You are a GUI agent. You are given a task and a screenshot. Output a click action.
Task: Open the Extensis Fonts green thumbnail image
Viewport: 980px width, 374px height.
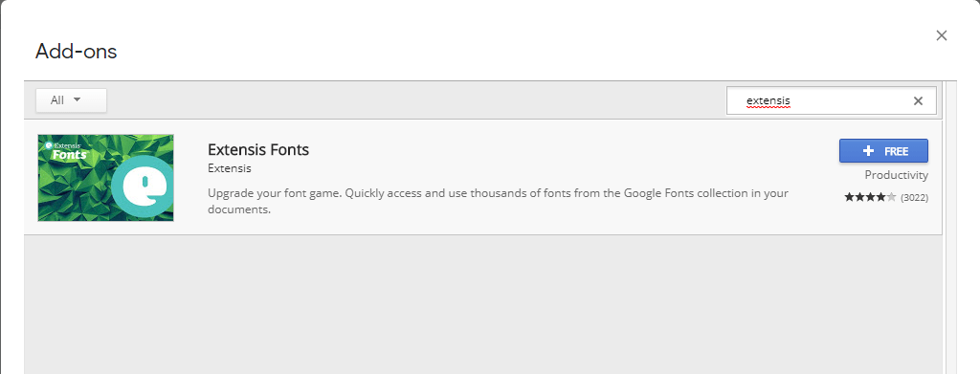pos(105,177)
